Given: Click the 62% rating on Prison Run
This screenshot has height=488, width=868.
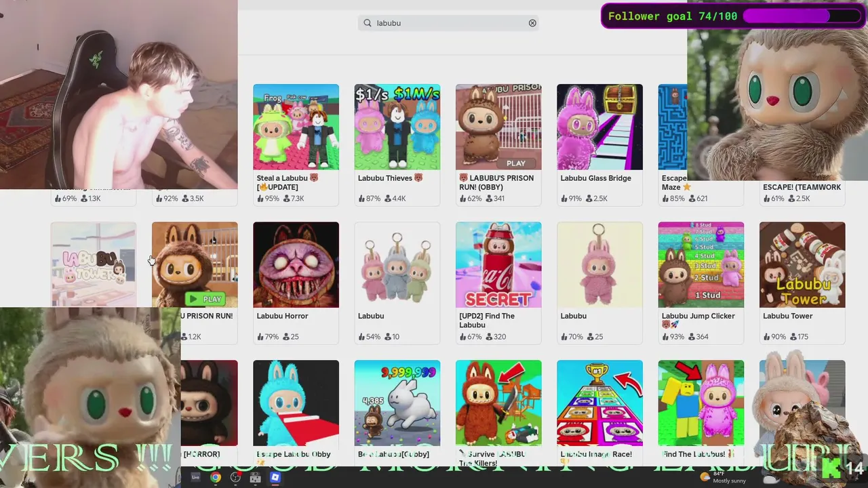Looking at the screenshot, I should [x=471, y=199].
